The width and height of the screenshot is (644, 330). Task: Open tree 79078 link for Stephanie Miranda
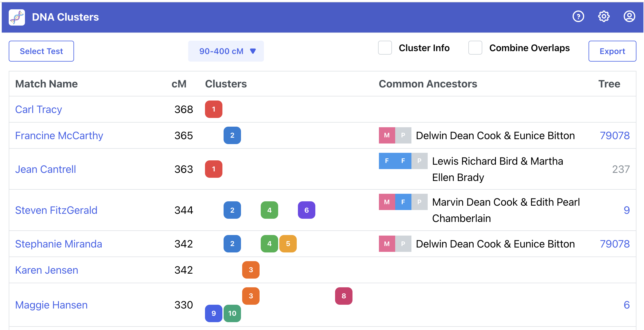pyautogui.click(x=614, y=244)
